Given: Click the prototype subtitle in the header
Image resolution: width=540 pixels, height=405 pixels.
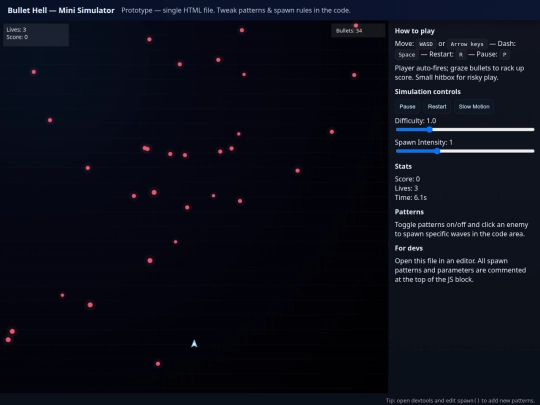Looking at the screenshot, I should click(236, 10).
